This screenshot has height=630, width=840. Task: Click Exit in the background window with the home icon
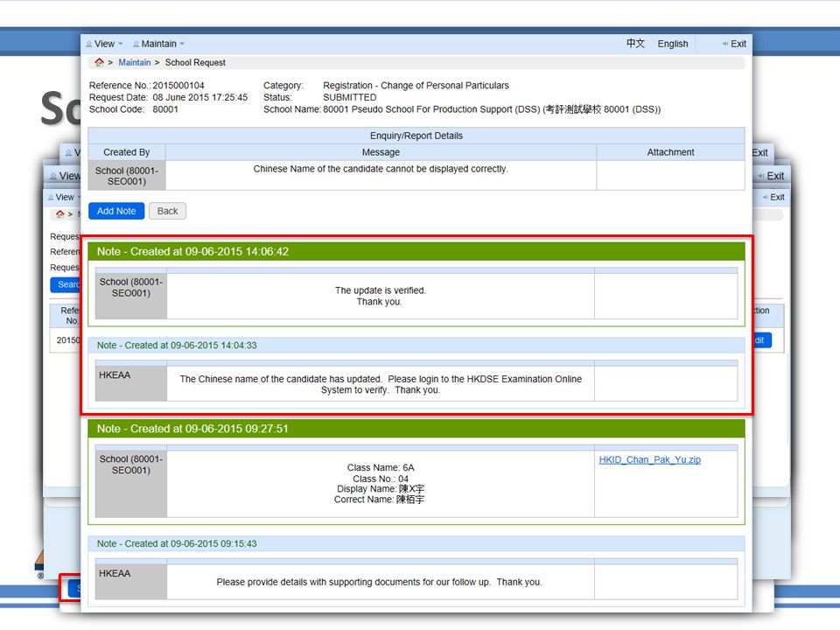(x=777, y=197)
